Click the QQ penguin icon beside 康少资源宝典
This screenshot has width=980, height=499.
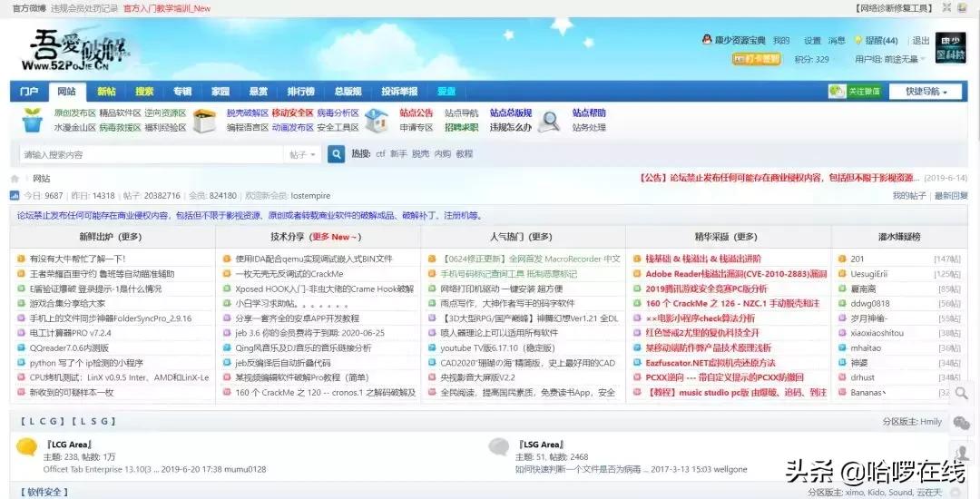pyautogui.click(x=707, y=40)
